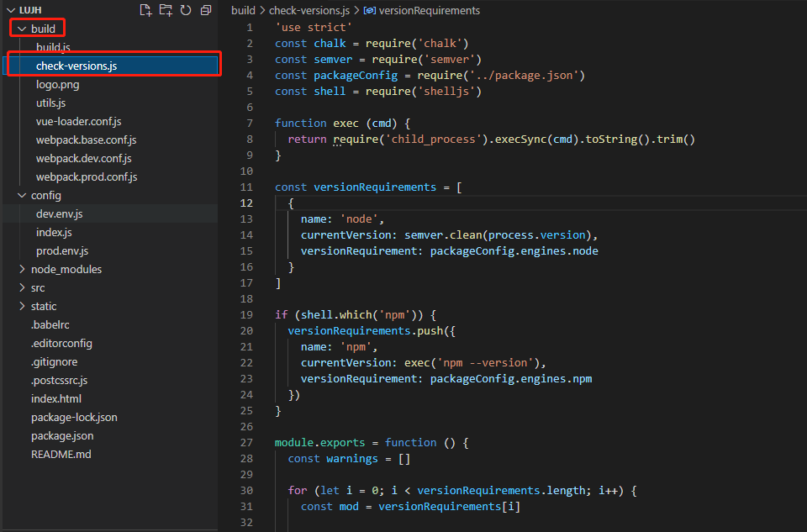Open vue-loader.conf.js file
807x532 pixels.
point(79,121)
